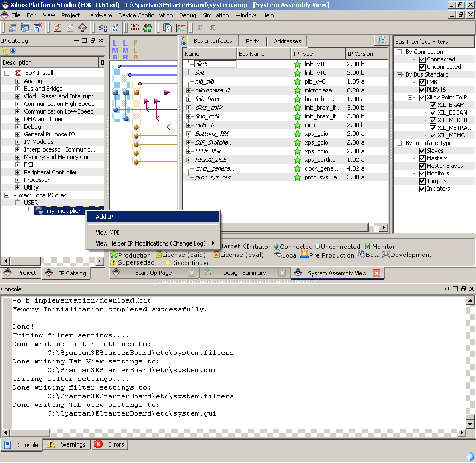The image size is (476, 464).
Task: Open the Warnings console tab
Action: coord(67,444)
